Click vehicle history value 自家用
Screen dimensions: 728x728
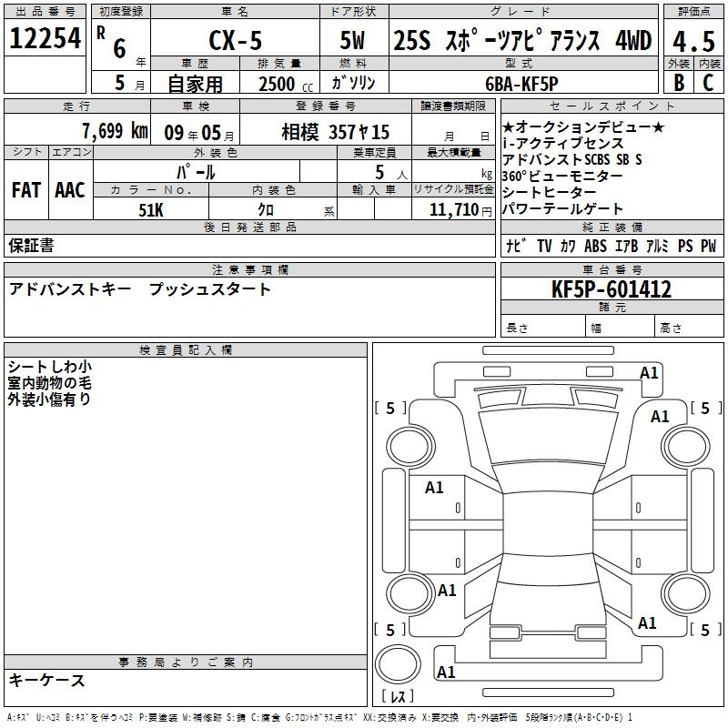tap(195, 84)
